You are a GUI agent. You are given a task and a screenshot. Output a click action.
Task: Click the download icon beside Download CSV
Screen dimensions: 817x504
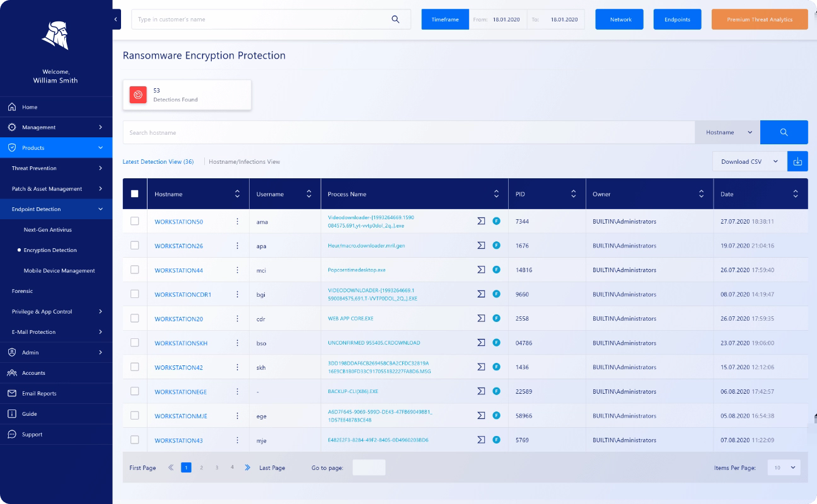coord(797,161)
